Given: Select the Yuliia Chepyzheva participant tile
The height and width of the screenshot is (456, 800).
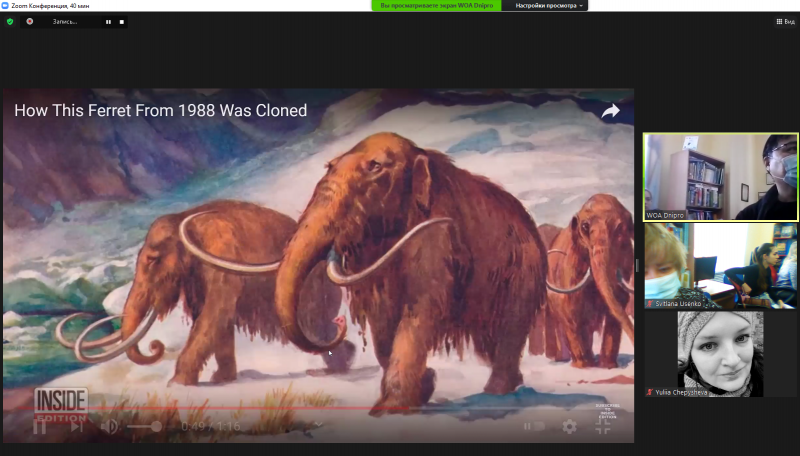Looking at the screenshot, I should (x=720, y=354).
